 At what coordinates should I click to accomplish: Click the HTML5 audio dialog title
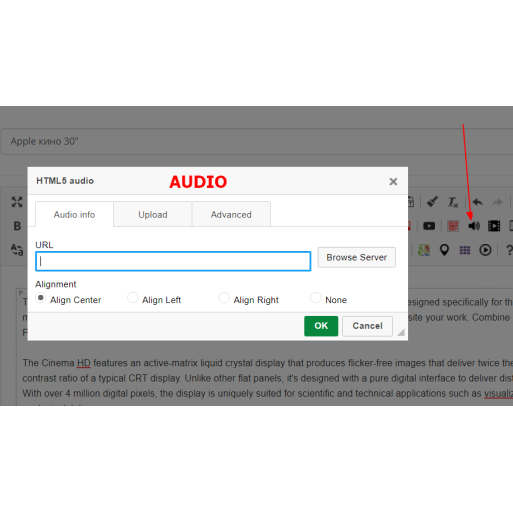(x=65, y=181)
